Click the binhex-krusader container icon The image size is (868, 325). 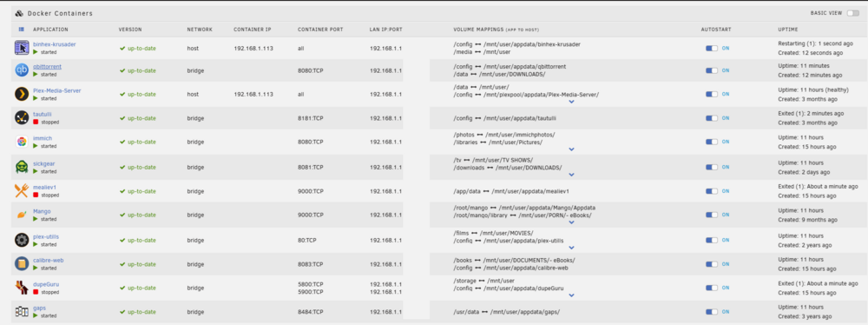(x=22, y=48)
